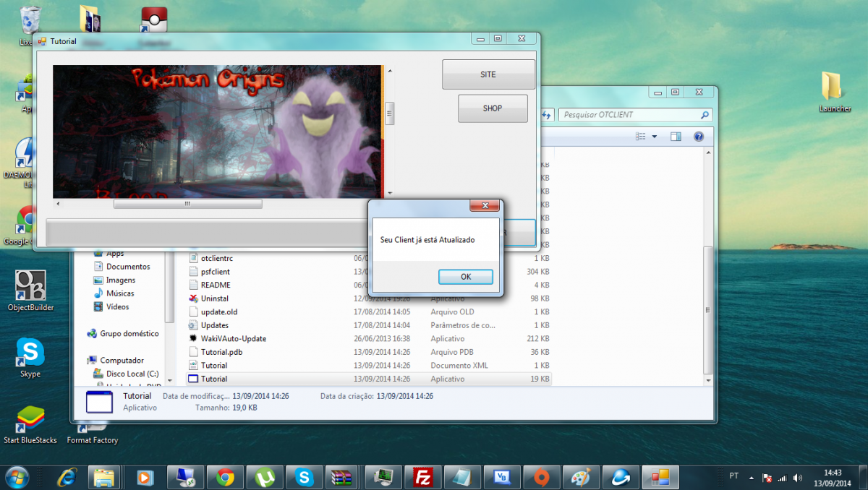Open Windows Media Player in taskbar
The height and width of the screenshot is (490, 868).
pyautogui.click(x=145, y=477)
